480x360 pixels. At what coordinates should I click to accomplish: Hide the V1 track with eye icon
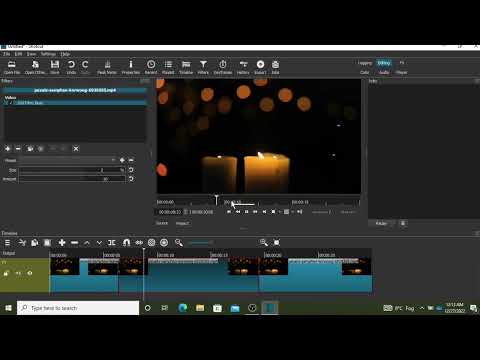[30, 273]
